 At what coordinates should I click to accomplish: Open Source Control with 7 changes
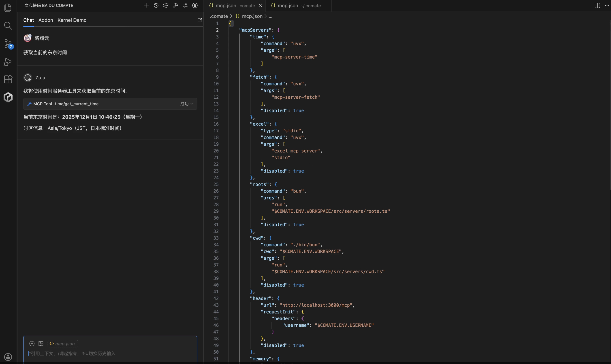8,44
